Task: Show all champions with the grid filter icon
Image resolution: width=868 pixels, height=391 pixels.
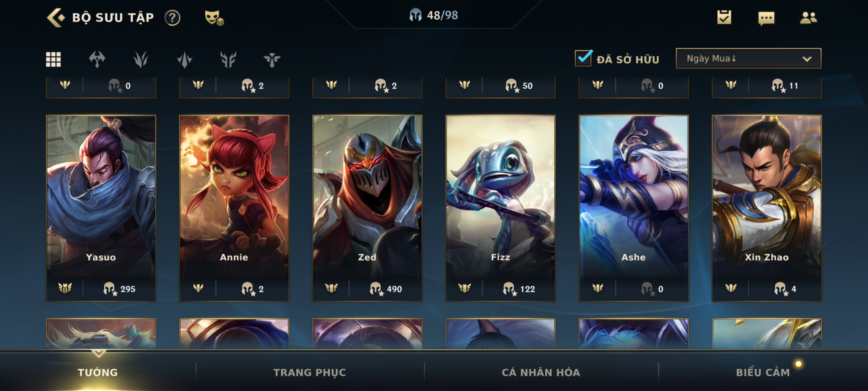Action: 53,59
